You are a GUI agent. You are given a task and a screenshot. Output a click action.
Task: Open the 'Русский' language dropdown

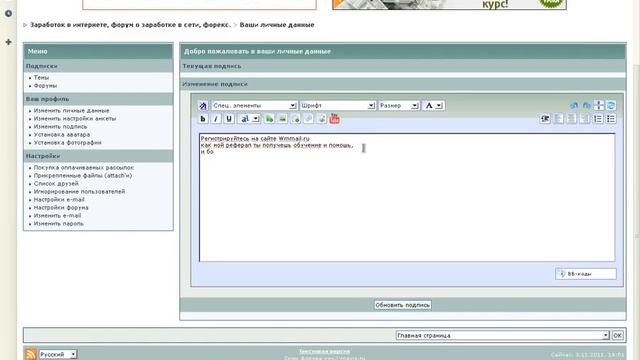pos(58,354)
